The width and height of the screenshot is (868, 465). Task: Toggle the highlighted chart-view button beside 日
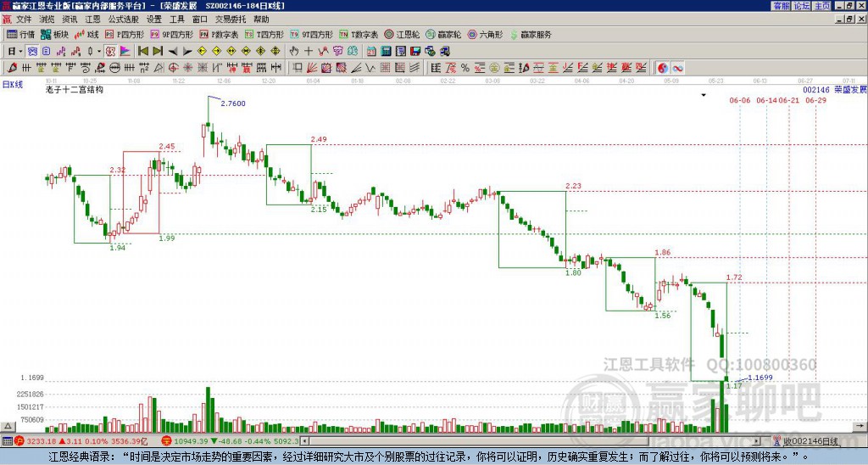tap(33, 52)
